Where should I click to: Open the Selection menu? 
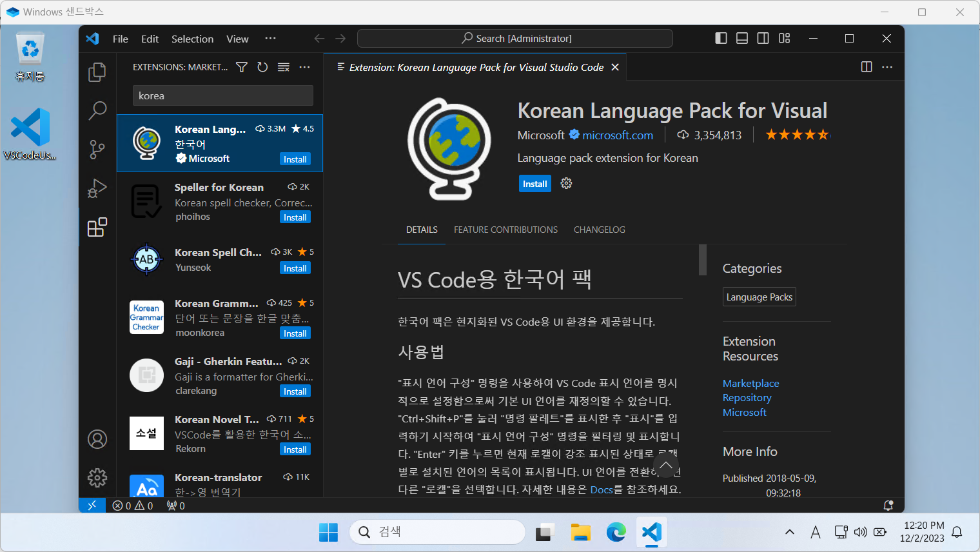tap(192, 39)
